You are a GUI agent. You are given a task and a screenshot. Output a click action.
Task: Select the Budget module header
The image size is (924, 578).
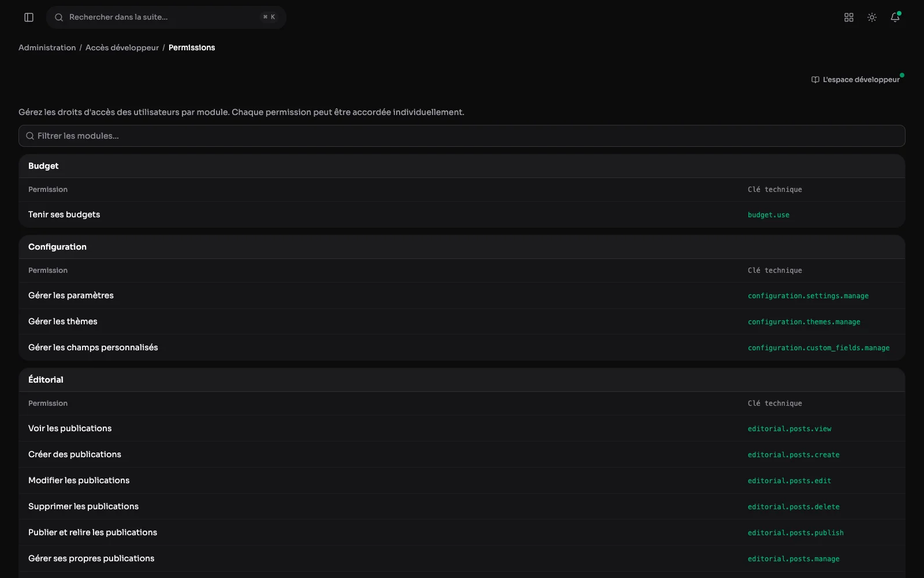pos(462,166)
